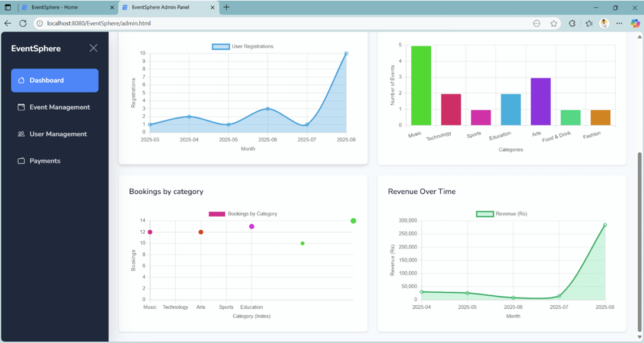This screenshot has width=644, height=343.
Task: Click the User Management people icon
Action: coord(21,134)
